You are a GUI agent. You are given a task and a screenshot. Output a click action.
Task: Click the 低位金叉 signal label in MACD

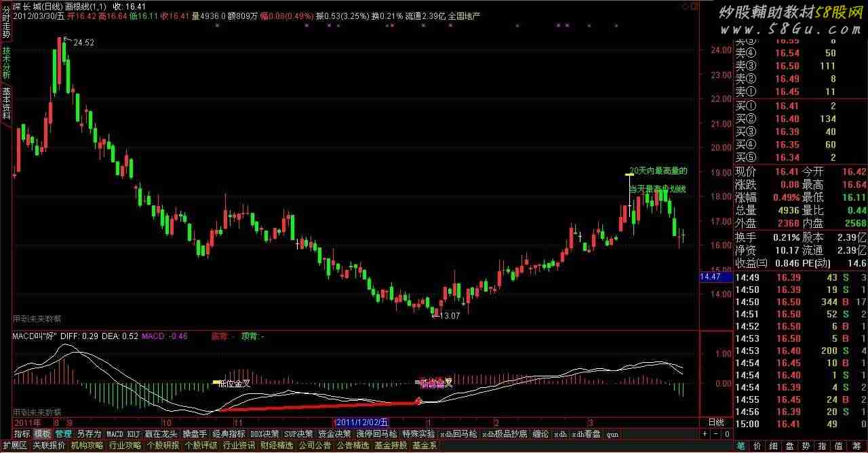point(234,383)
